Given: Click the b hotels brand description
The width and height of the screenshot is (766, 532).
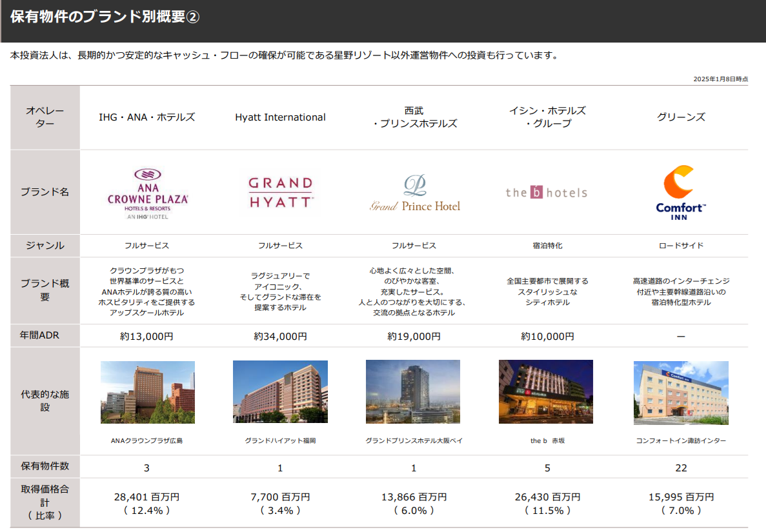Looking at the screenshot, I should point(548,291).
